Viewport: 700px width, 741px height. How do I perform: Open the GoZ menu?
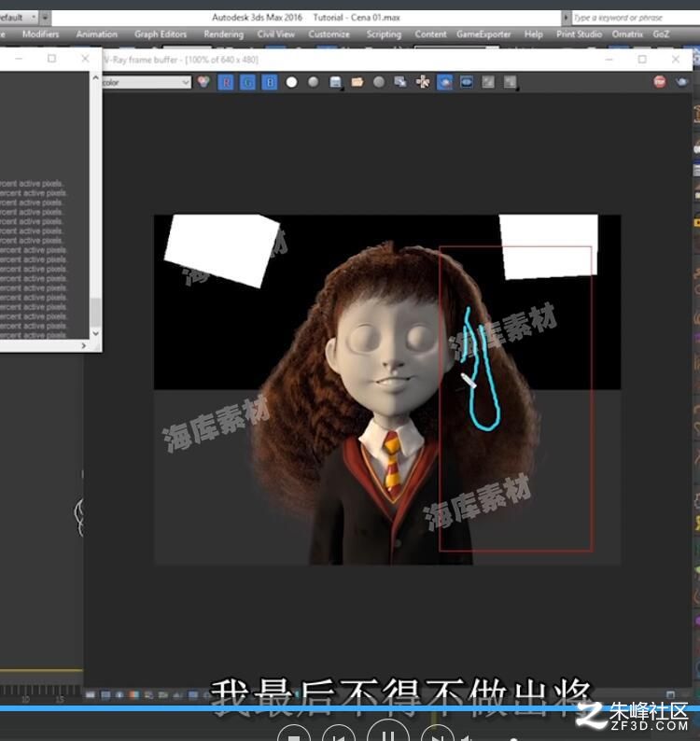click(661, 34)
